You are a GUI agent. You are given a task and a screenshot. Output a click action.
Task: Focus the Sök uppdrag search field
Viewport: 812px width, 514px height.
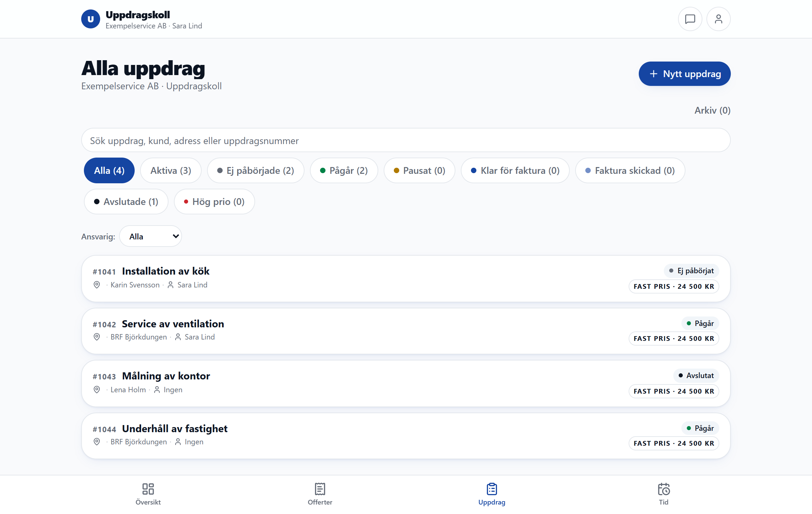click(406, 140)
